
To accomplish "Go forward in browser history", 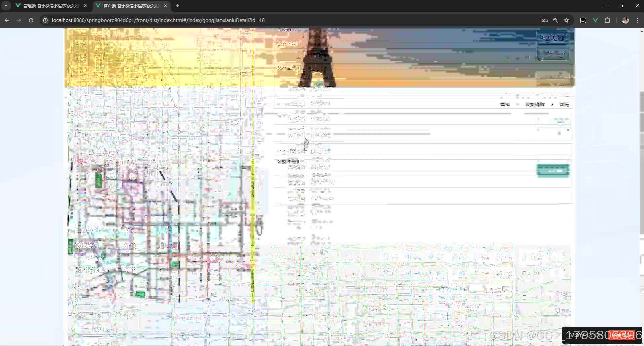I will [19, 20].
